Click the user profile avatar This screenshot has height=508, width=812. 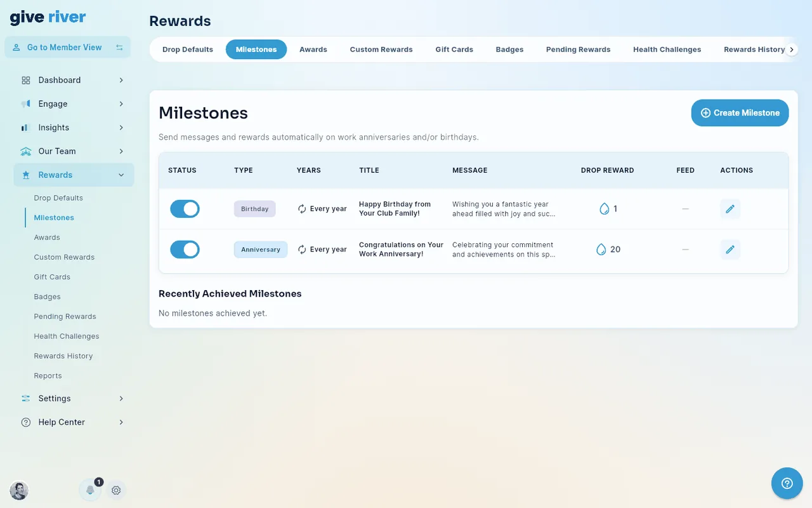[19, 490]
